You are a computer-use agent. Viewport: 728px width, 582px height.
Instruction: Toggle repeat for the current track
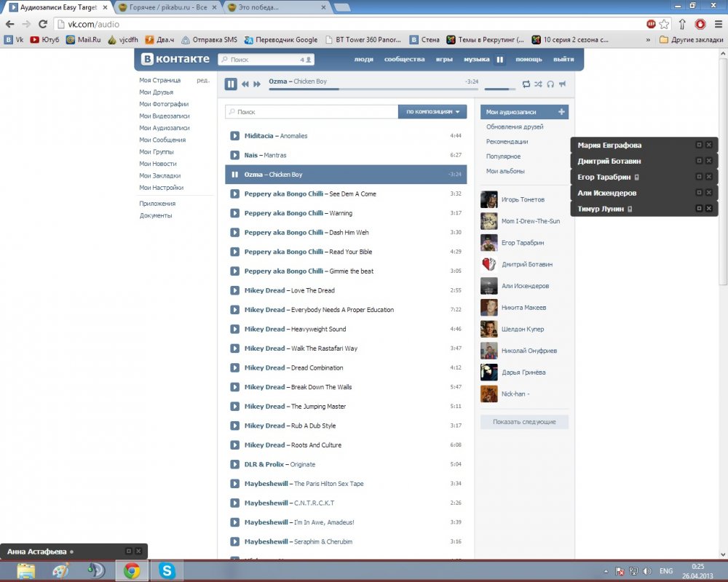(526, 84)
